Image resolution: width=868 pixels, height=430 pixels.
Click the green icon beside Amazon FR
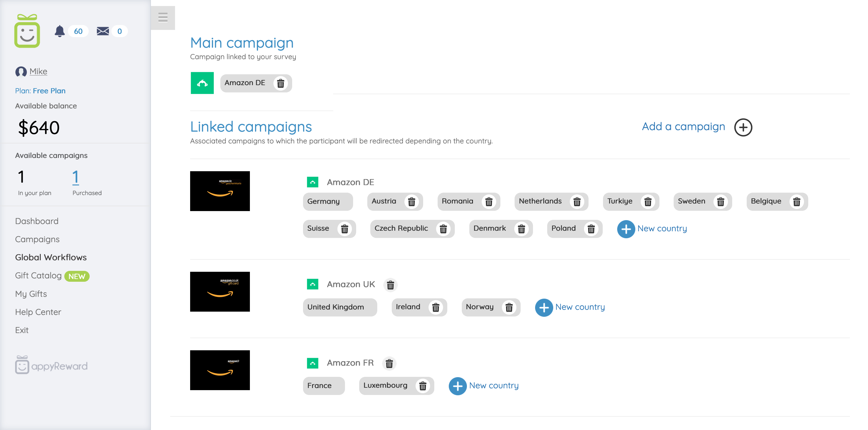point(313,363)
